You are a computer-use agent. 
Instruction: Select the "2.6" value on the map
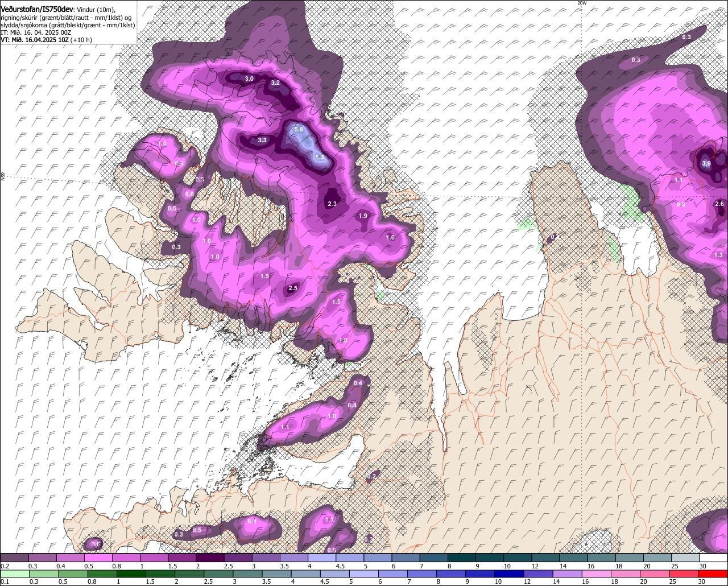pos(719,204)
